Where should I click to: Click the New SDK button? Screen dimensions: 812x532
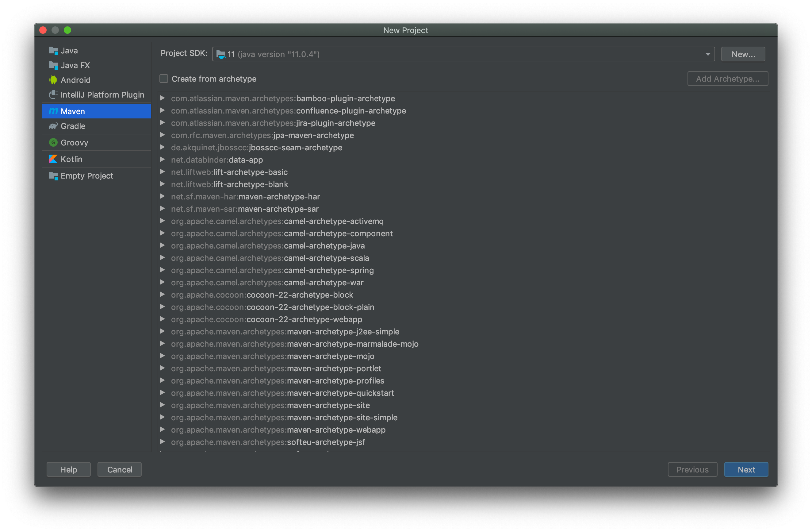point(743,54)
